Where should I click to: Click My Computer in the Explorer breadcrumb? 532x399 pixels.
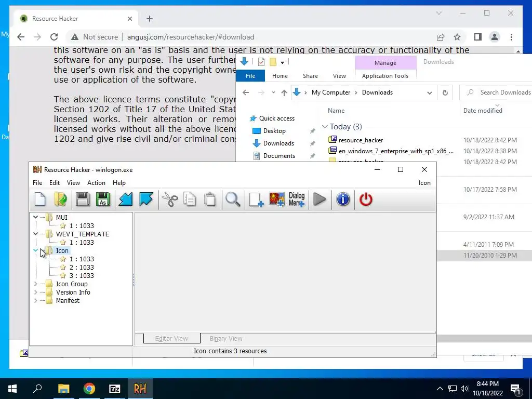coord(331,92)
